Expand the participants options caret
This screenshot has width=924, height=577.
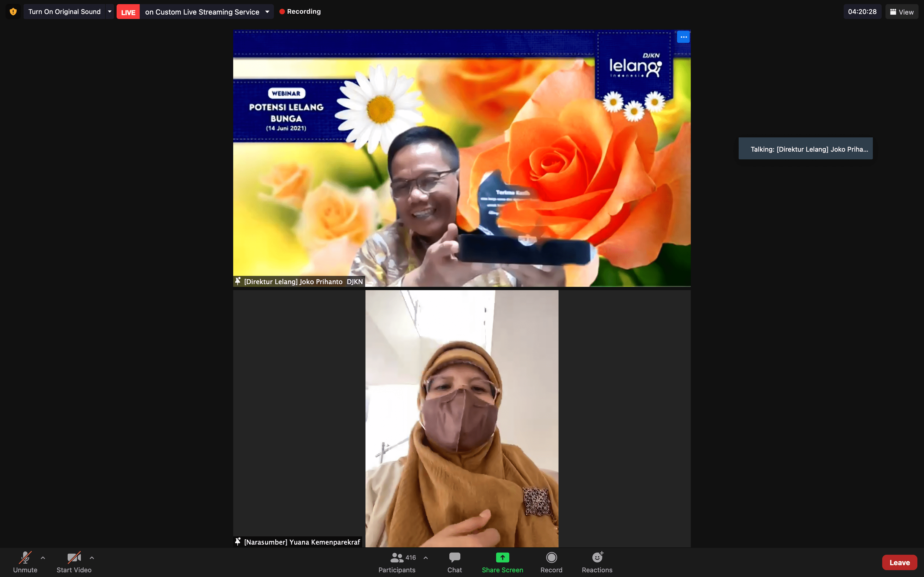pyautogui.click(x=425, y=558)
